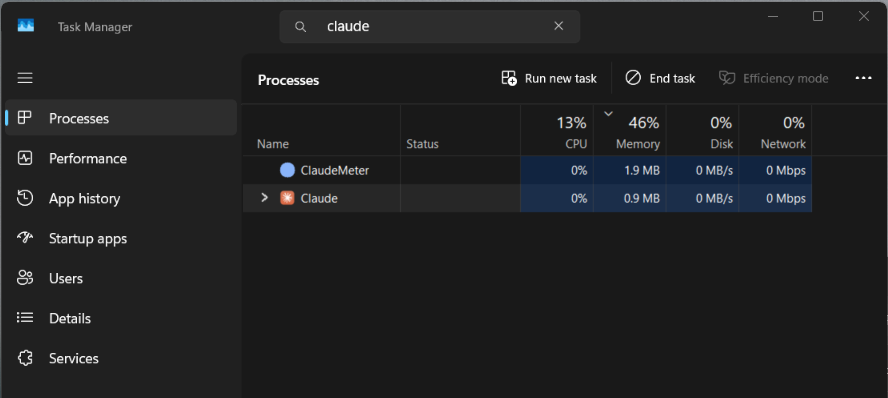Open the hamburger navigation menu

click(x=25, y=78)
